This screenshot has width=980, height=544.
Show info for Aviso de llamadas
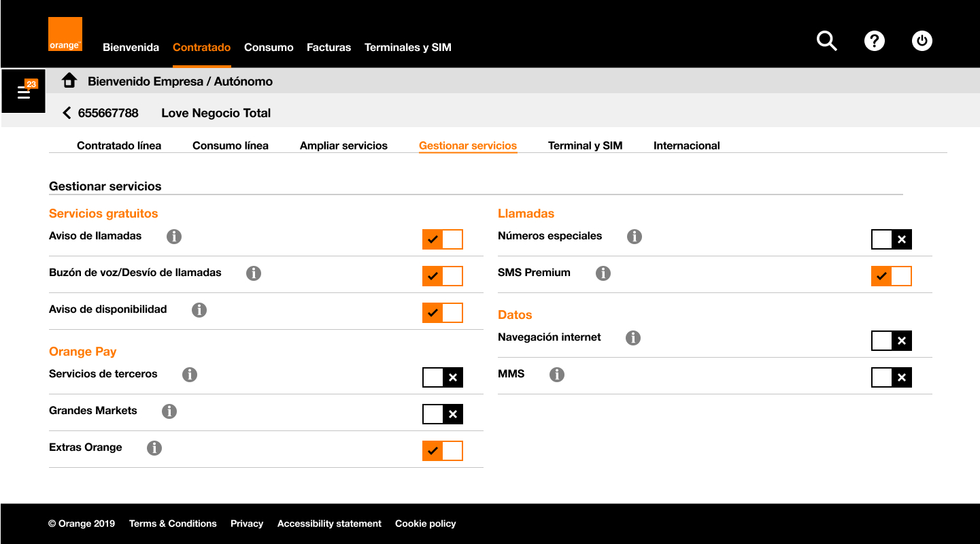click(175, 237)
